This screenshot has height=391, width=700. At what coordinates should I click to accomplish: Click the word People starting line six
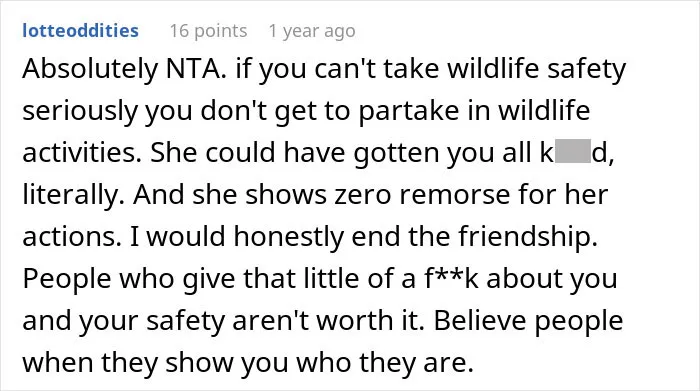(67, 279)
